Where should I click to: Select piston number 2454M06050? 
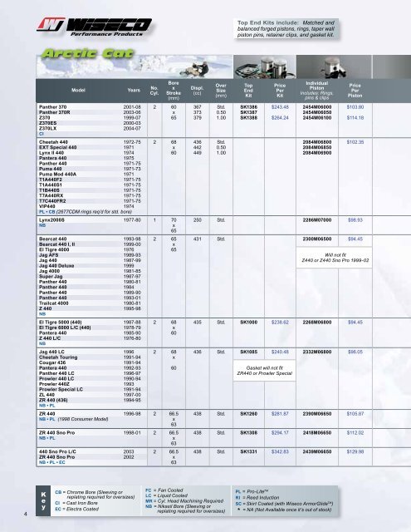[317, 112]
